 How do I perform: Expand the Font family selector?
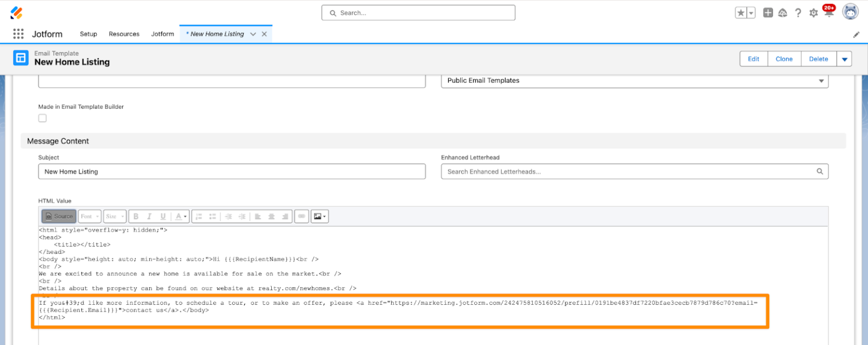[89, 216]
